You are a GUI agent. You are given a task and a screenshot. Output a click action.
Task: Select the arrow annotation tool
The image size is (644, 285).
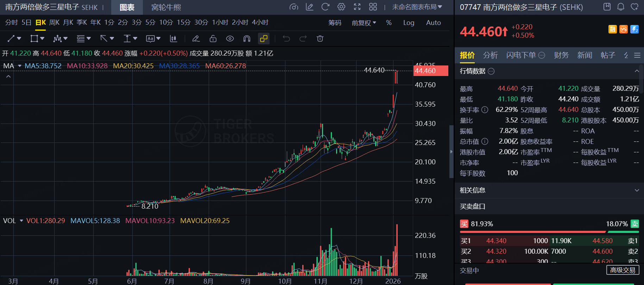click(104, 38)
